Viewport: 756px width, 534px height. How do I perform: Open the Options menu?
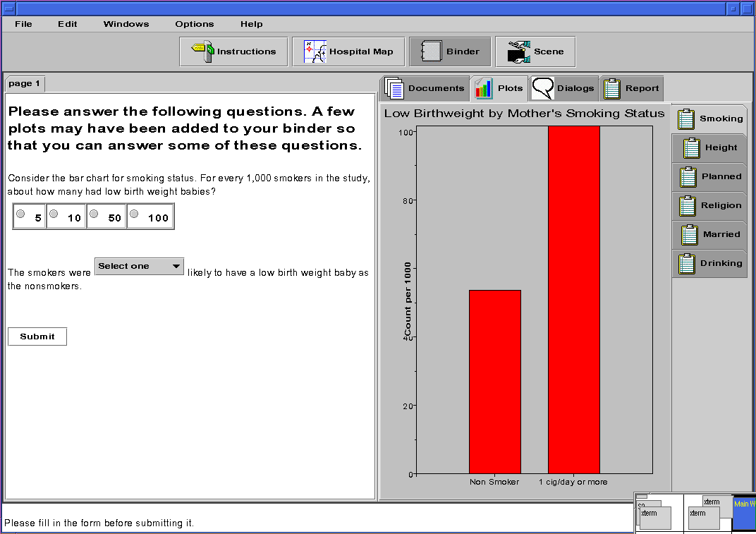(194, 24)
